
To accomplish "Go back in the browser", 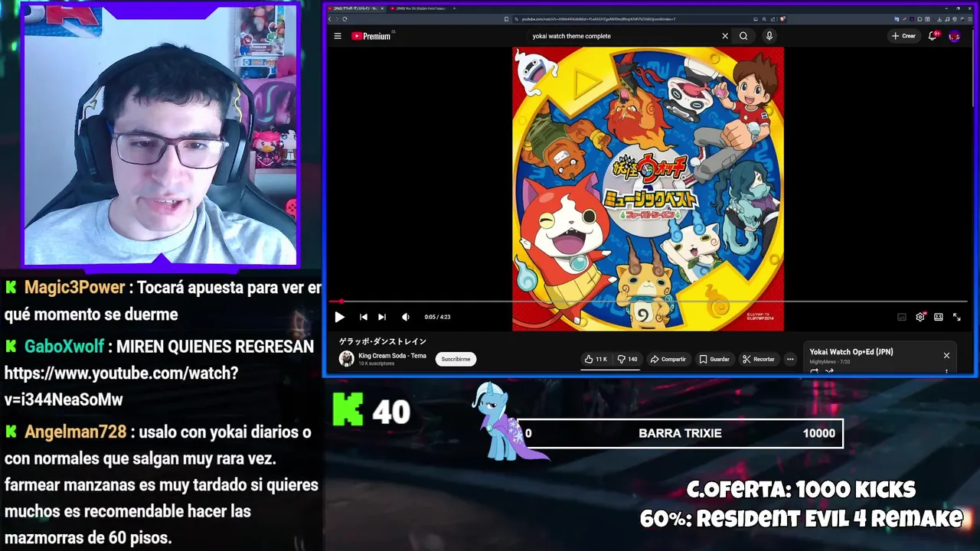I will click(330, 19).
